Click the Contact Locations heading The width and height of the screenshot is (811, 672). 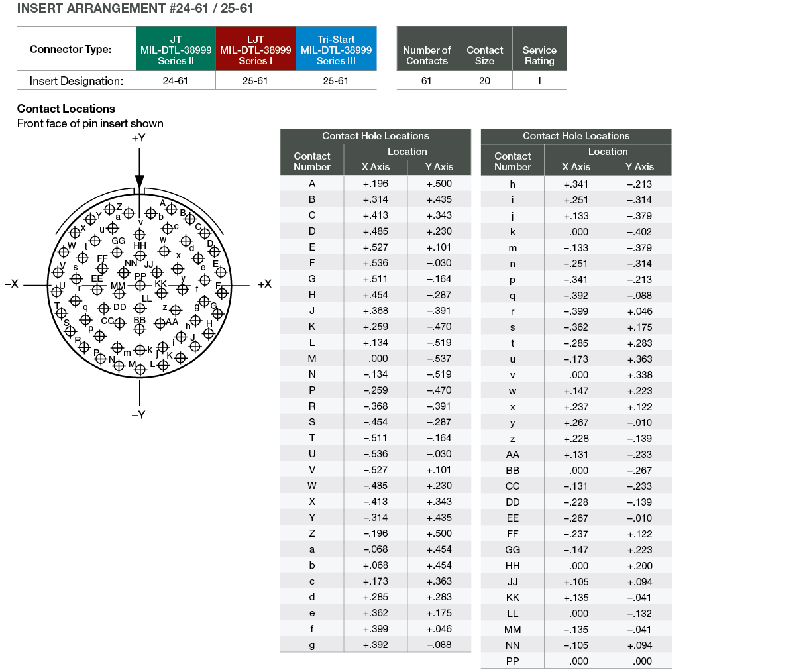(x=66, y=109)
